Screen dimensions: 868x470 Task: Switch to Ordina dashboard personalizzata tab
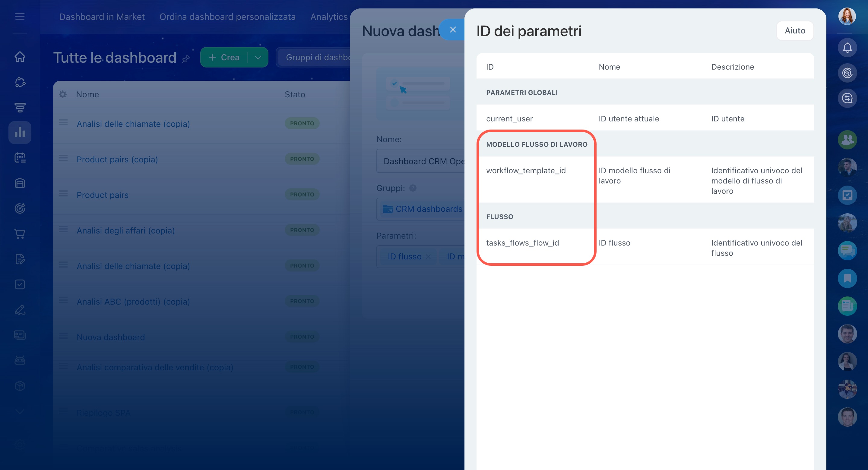(227, 17)
